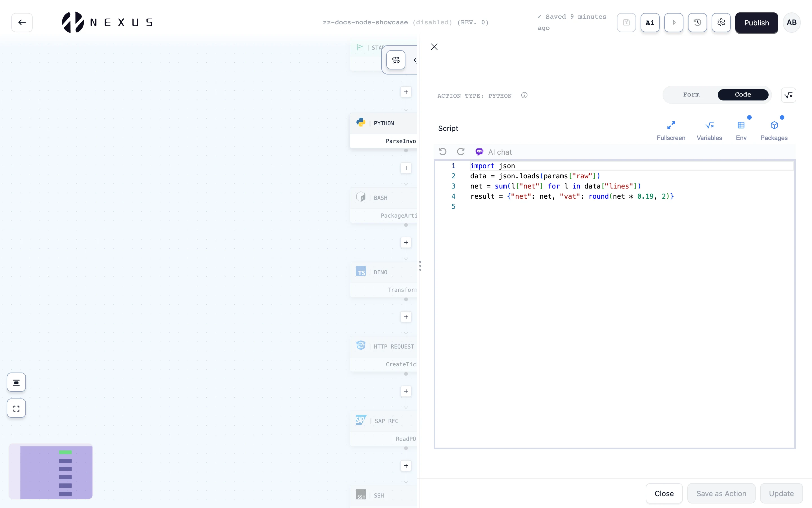Close the action side panel with X
This screenshot has height=508, width=812.
pyautogui.click(x=434, y=47)
